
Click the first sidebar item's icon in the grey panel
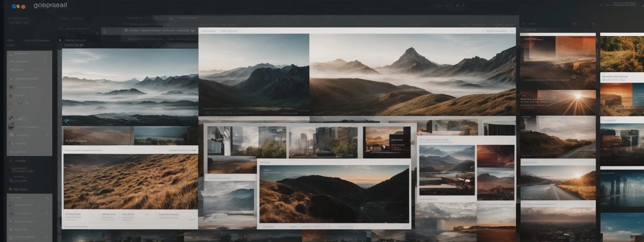pos(11,54)
